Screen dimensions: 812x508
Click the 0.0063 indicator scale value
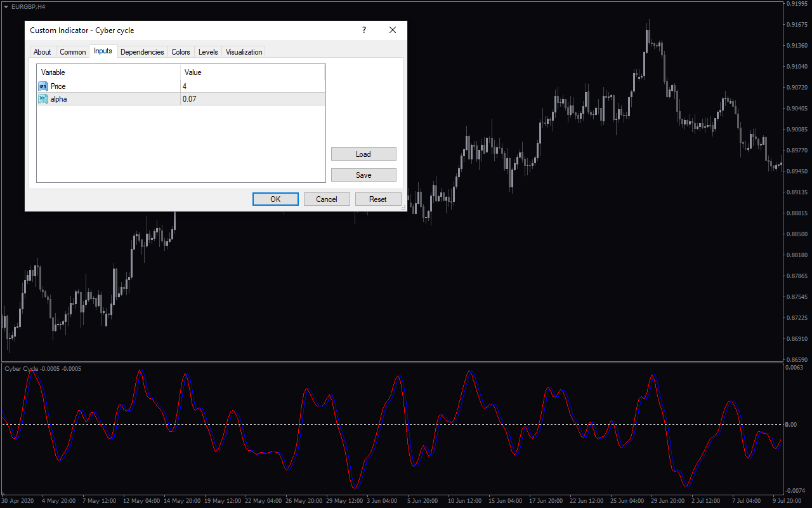tap(794, 368)
